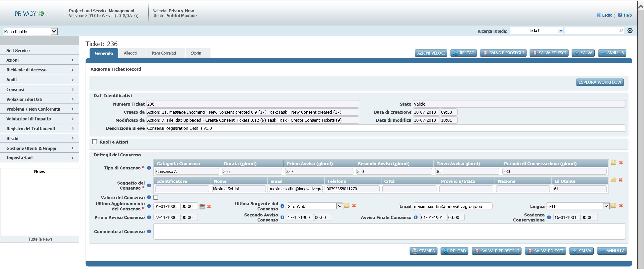Click the Commento al Consenso text area

389,231
